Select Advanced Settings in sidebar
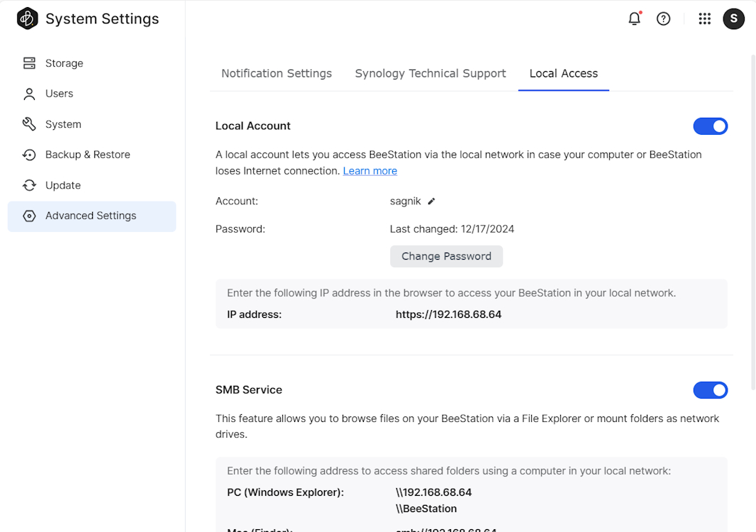This screenshot has height=532, width=756. pos(91,216)
